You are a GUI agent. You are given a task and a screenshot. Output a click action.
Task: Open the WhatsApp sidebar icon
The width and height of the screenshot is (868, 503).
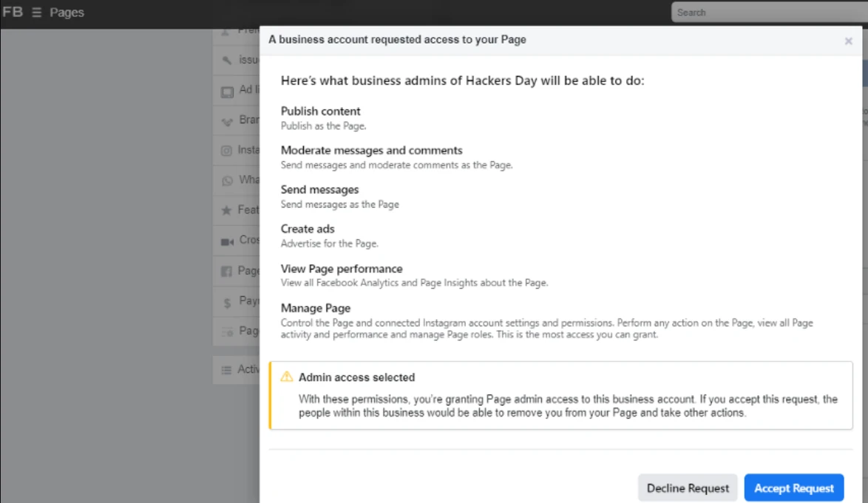[x=227, y=181]
